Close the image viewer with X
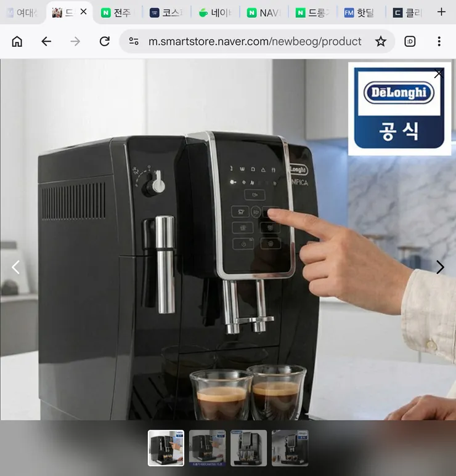The image size is (456, 476). click(438, 73)
